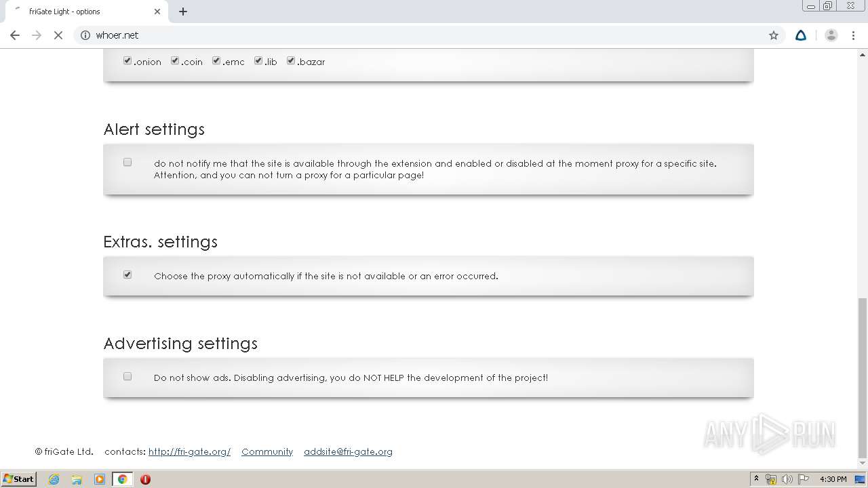The height and width of the screenshot is (488, 868).
Task: Uncheck the .emc domain checkbox
Action: [216, 60]
